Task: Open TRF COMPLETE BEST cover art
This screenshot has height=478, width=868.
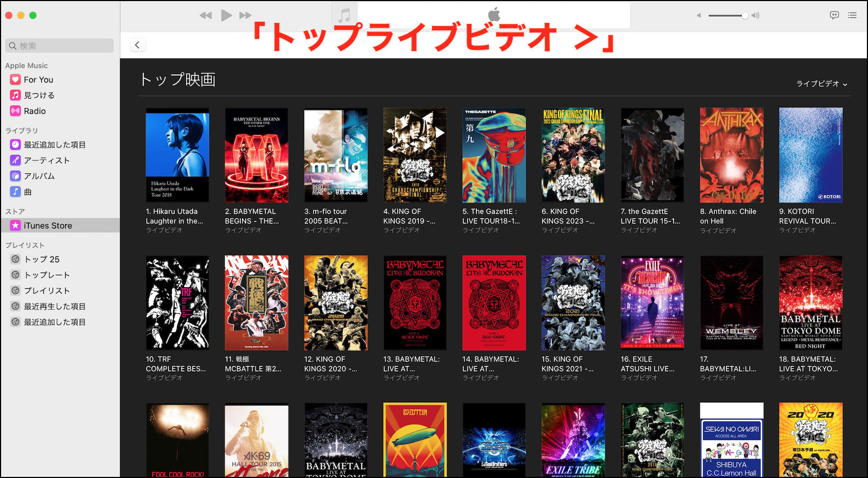Action: [x=177, y=303]
